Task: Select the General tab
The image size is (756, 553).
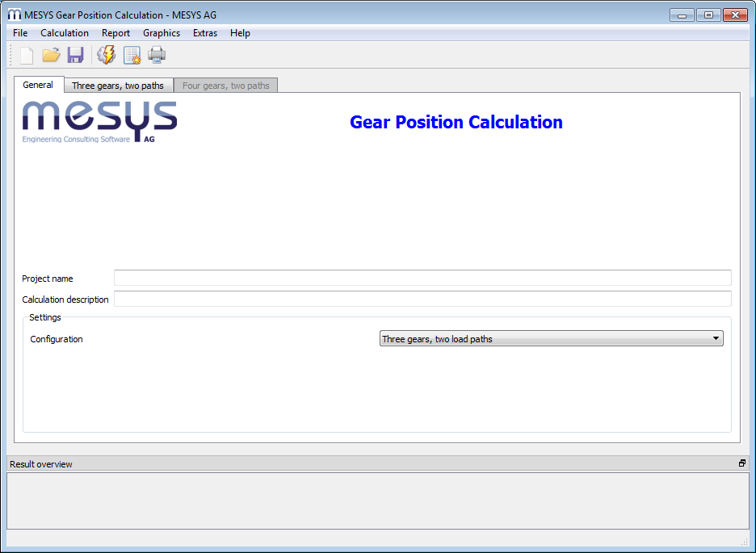Action: (38, 85)
